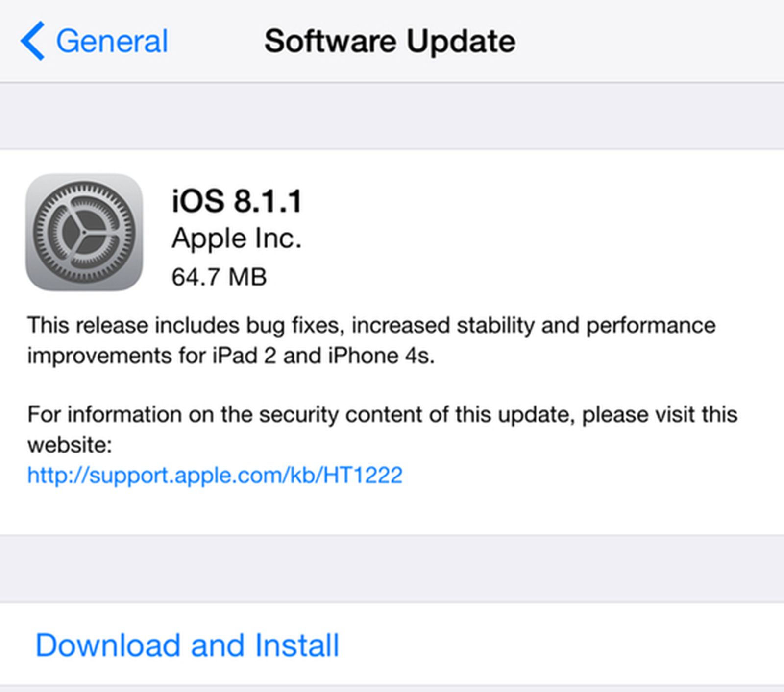
Task: Click the security content information sentence
Action: pos(382,415)
